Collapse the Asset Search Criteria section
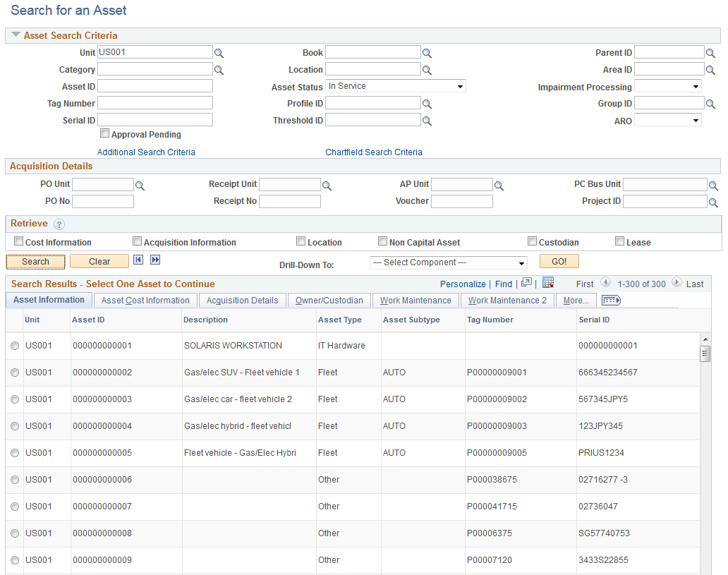 click(16, 35)
